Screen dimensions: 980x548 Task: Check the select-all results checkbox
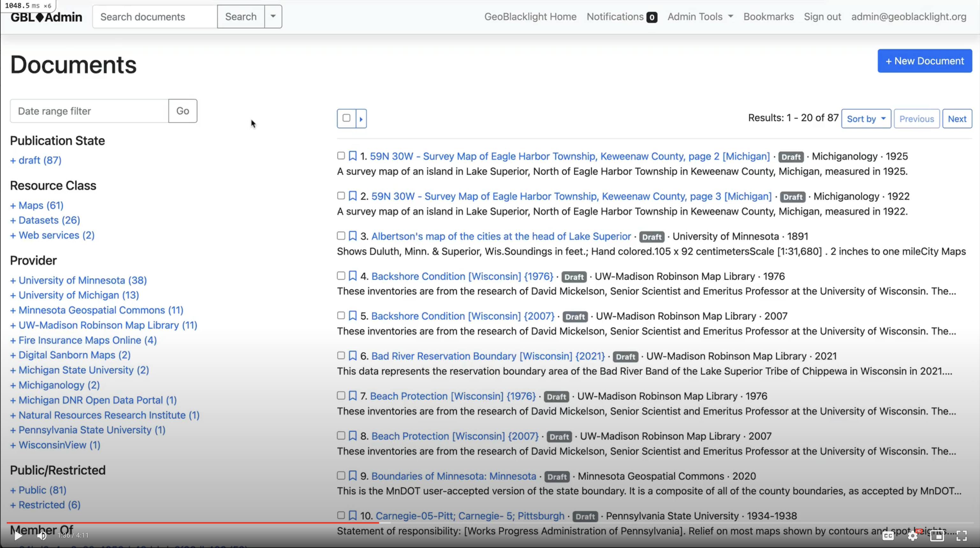click(346, 118)
